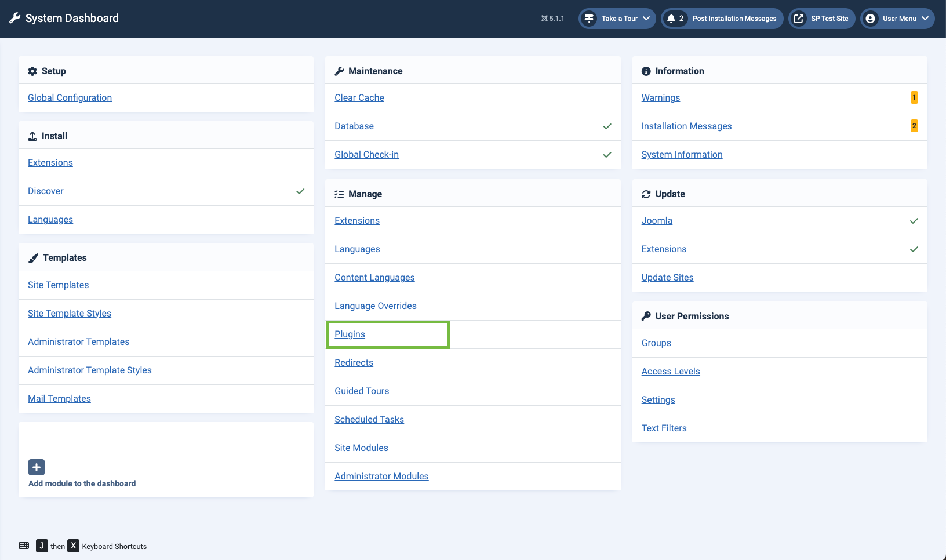Open Access Levels under User Permissions

[x=670, y=372]
